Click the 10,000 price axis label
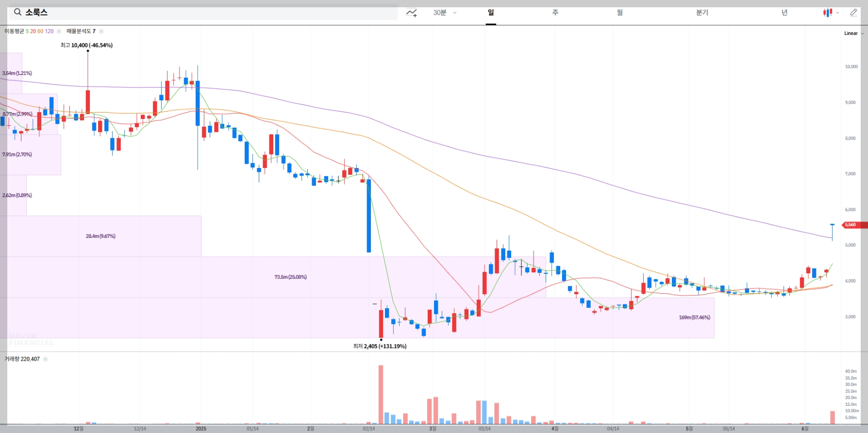This screenshot has width=868, height=433. [x=851, y=67]
